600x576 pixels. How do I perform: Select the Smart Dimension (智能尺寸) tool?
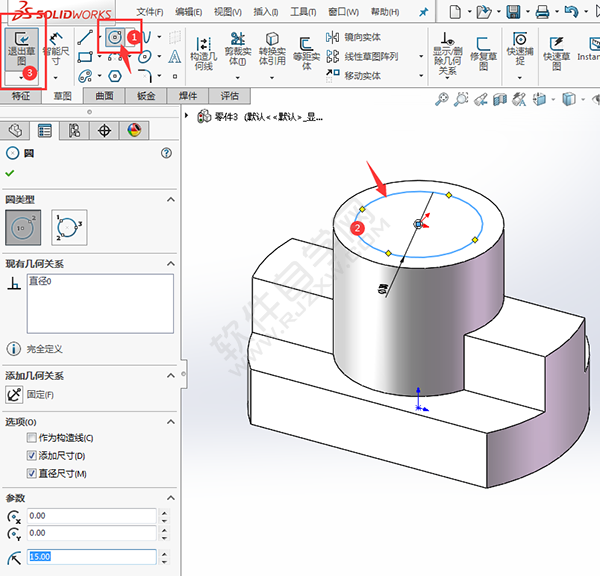click(x=56, y=48)
